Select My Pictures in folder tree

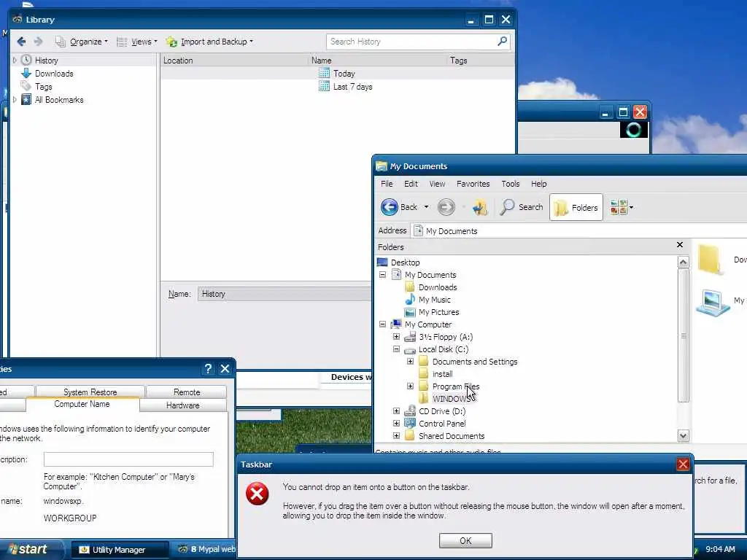[x=438, y=312]
